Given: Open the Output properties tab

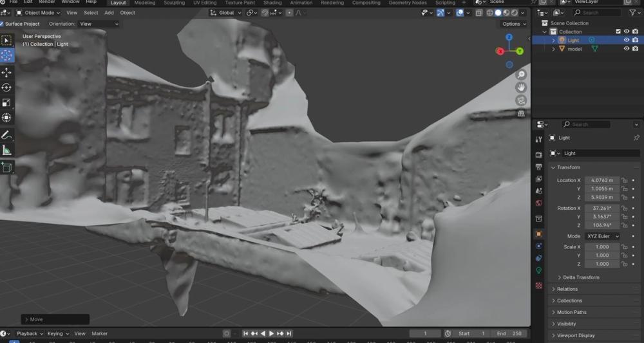Looking at the screenshot, I should click(538, 167).
